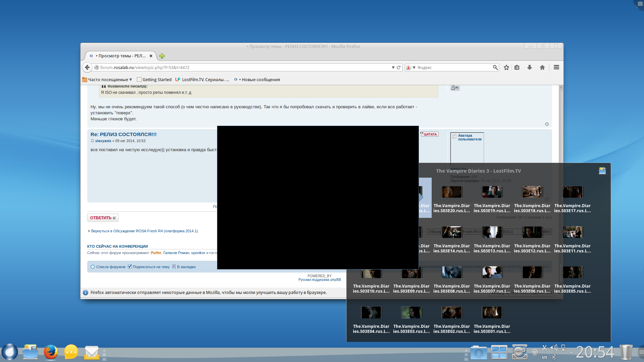Click the 'ОТВЕТИТЬ' reply button
This screenshot has width=644, height=362.
[103, 218]
